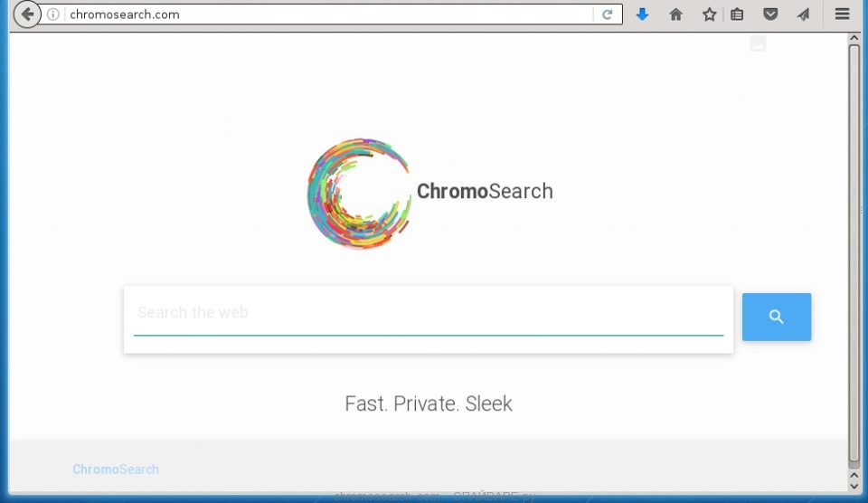Viewport: 868px width, 503px height.
Task: Click the scrollbar up arrow
Action: (854, 38)
